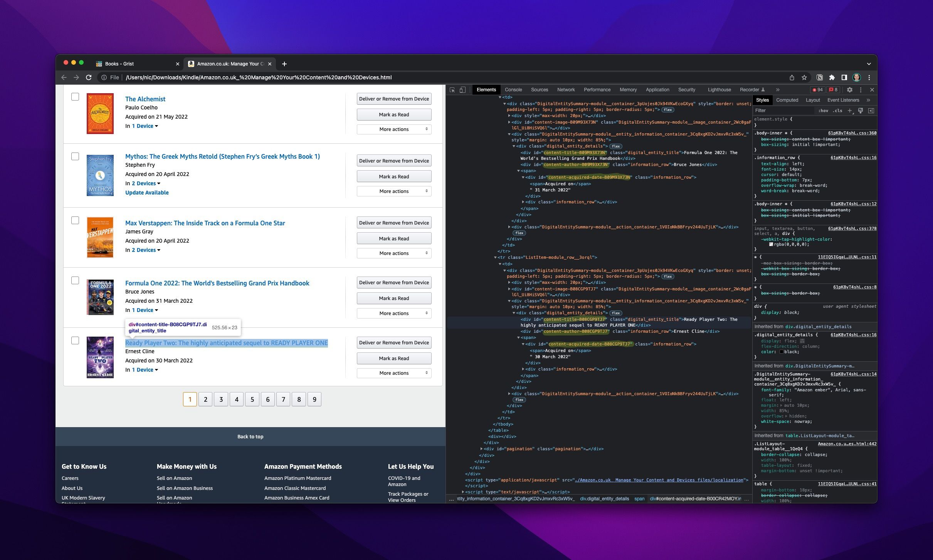The width and height of the screenshot is (933, 560).
Task: Expand Mythos '2 Devices' dropdown
Action: [146, 183]
